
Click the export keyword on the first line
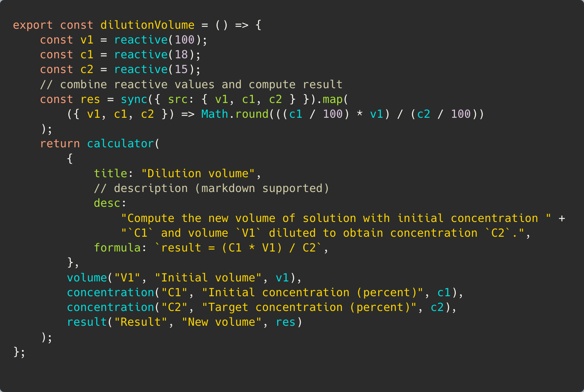coord(33,25)
